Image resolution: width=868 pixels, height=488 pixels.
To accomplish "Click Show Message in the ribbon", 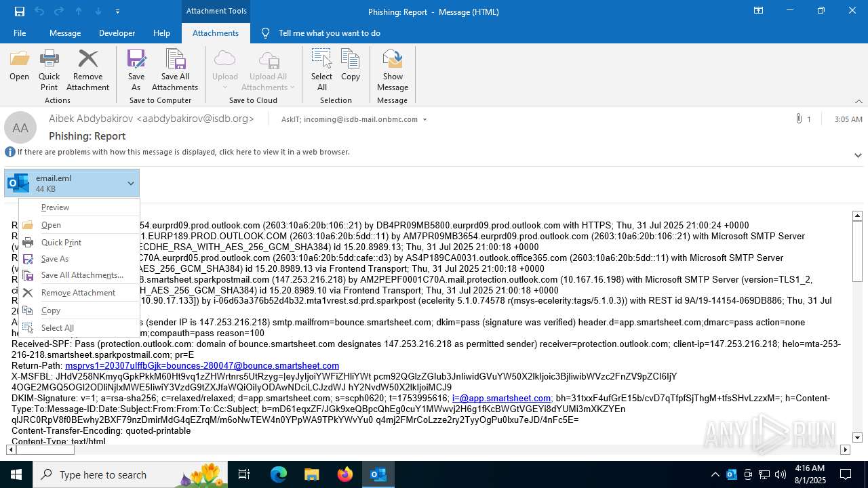I will (x=393, y=70).
